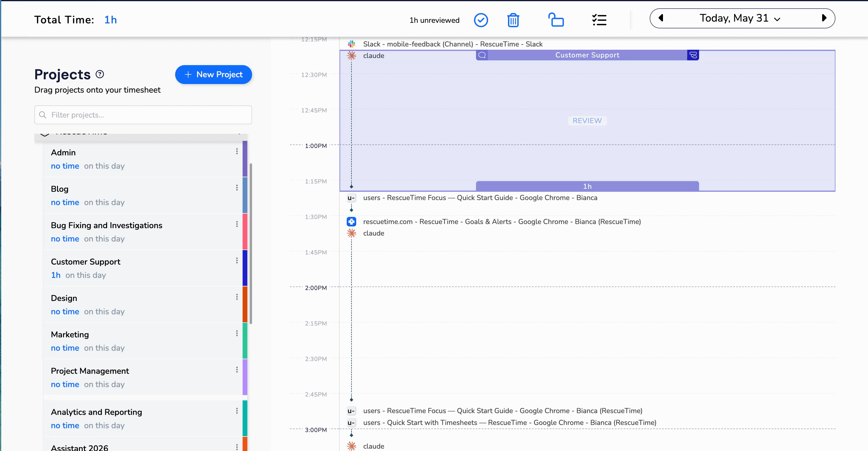Click the Customer Support block header

point(587,55)
